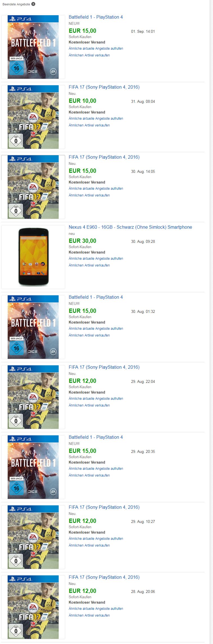213x644 pixels.
Task: Click 'Ähnliche aktuelle Angebote aufrufen' for Battlefield 1 ended 01. Sep.
Action: [96, 48]
